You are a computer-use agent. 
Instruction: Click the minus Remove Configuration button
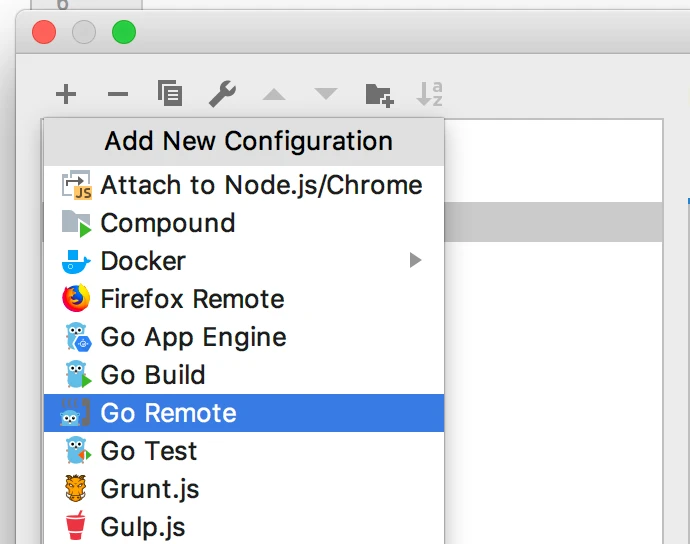118,94
